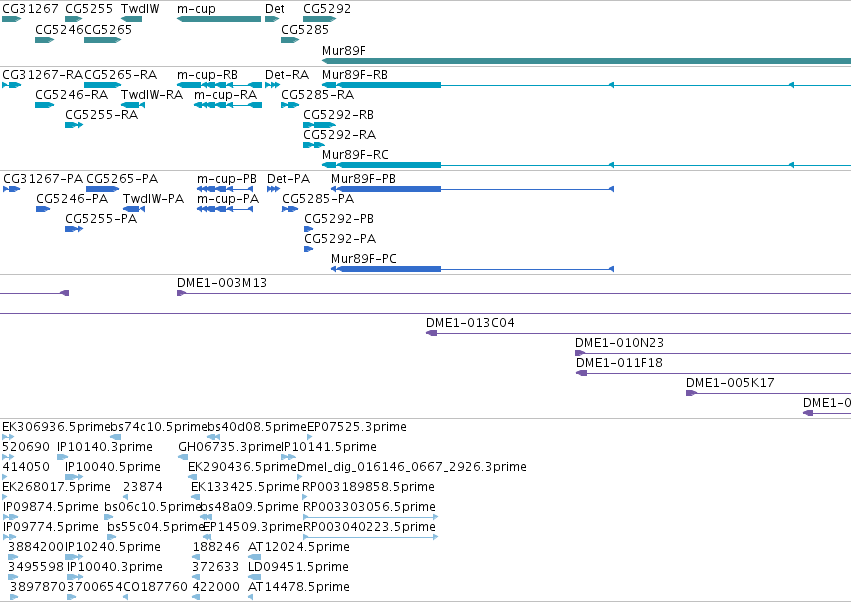Screen dimensions: 851x602
Task: Click the CG5265 gene label
Action: 108,29
